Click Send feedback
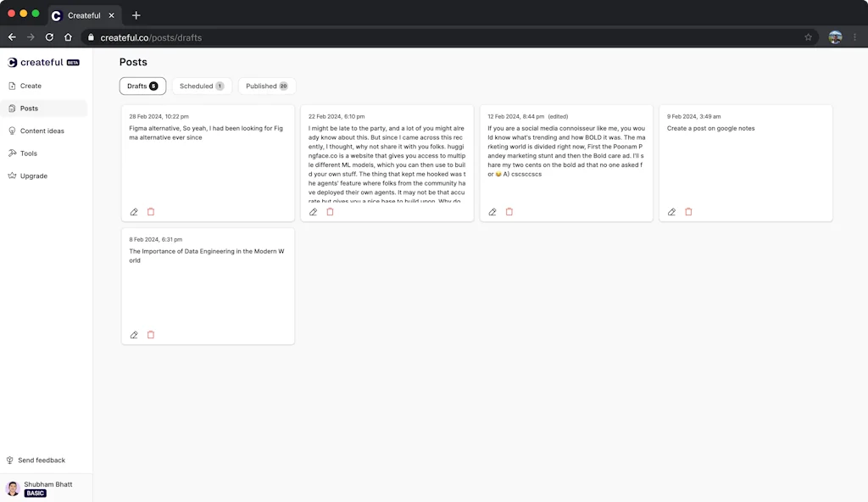Viewport: 868px width, 502px height. (41, 460)
